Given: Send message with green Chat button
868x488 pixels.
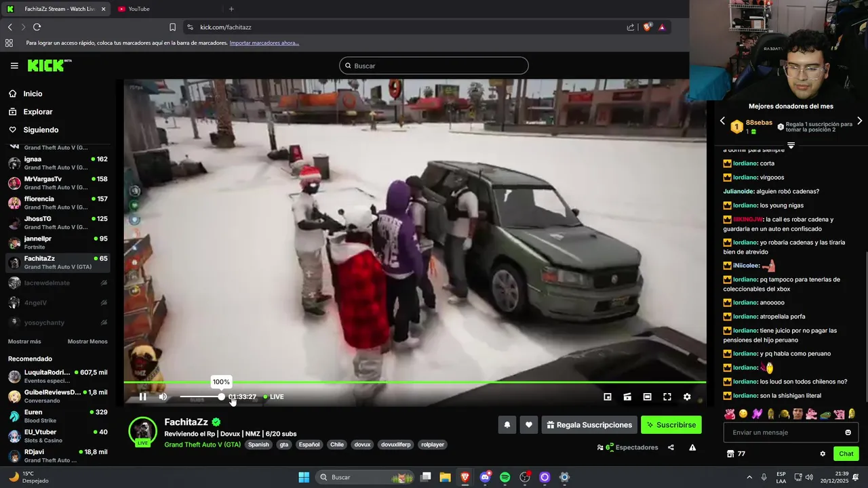Looking at the screenshot, I should pyautogui.click(x=846, y=453).
